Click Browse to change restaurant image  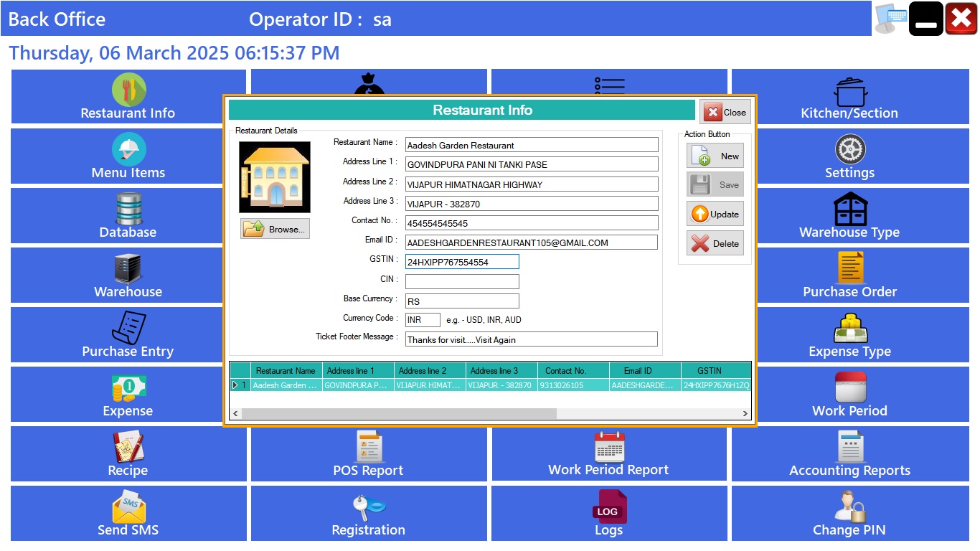[275, 228]
